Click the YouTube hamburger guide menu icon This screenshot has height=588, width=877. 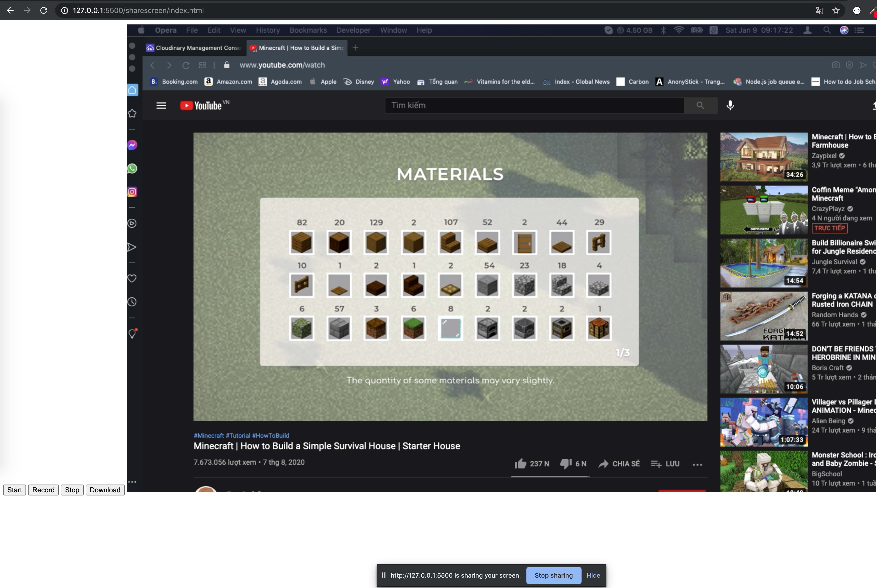click(161, 105)
